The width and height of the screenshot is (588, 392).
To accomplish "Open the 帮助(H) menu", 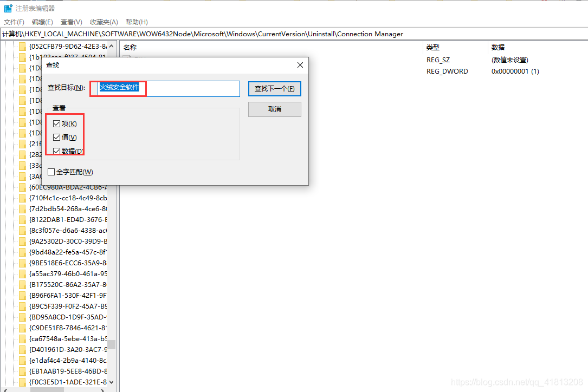I will pyautogui.click(x=137, y=22).
